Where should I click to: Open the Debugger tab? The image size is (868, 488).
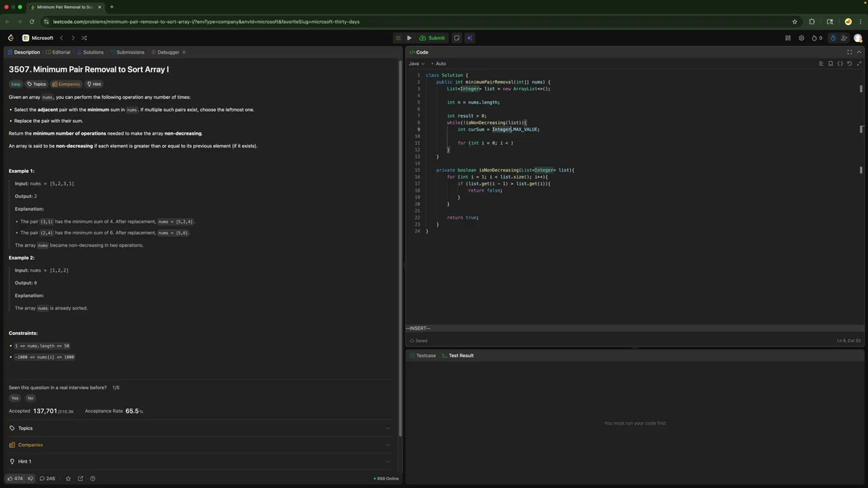[x=165, y=52]
